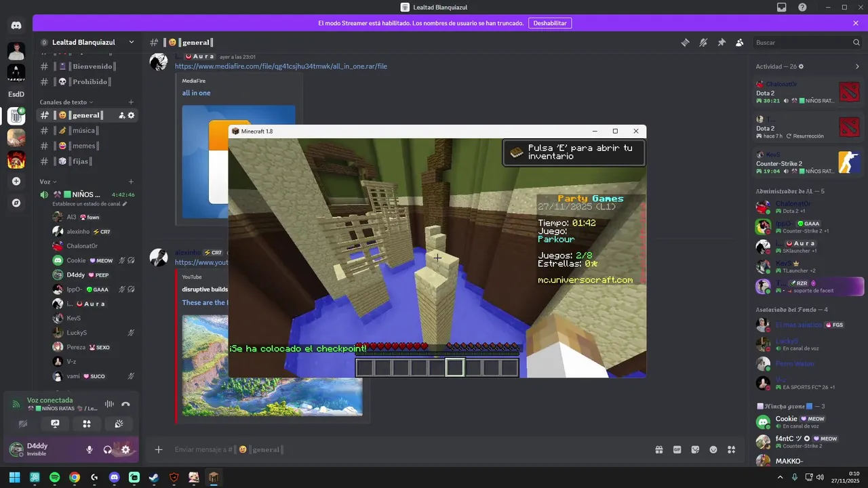Dismiss the Streamer mode banner
The height and width of the screenshot is (488, 868).
856,23
